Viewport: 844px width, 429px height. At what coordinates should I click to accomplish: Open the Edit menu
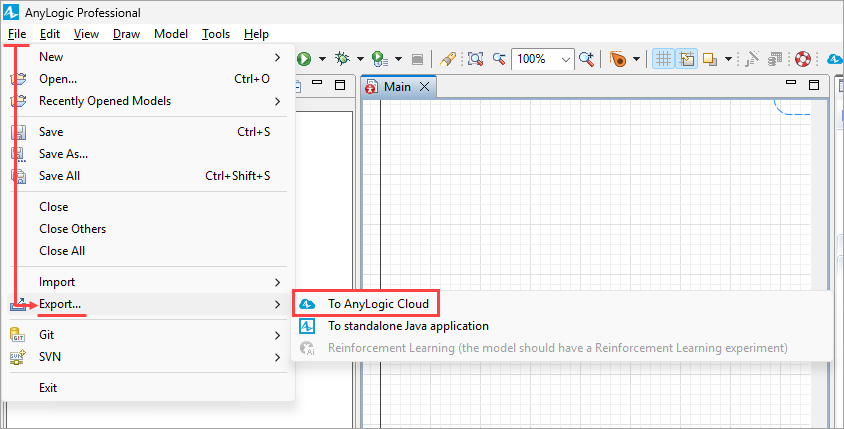50,34
